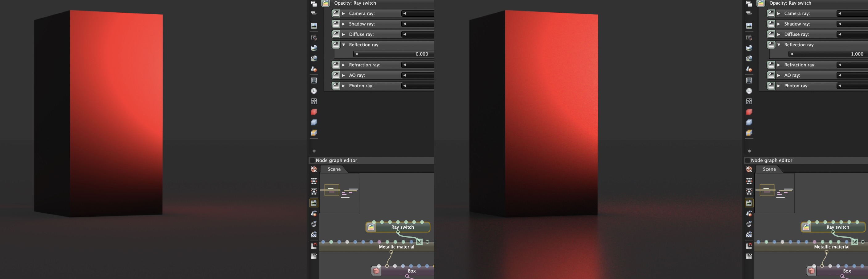Expand the Shadow ray row in the left inspector
The width and height of the screenshot is (868, 279).
(343, 24)
